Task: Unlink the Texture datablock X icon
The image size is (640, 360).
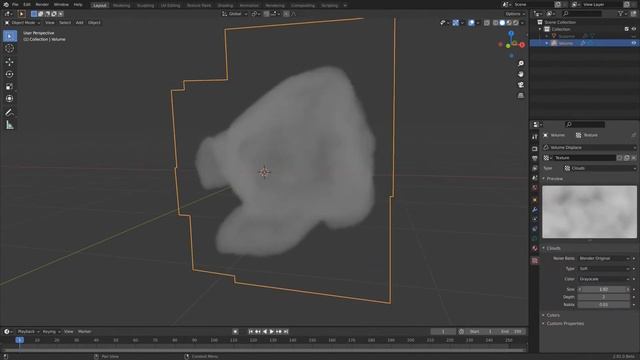Action: pos(633,158)
